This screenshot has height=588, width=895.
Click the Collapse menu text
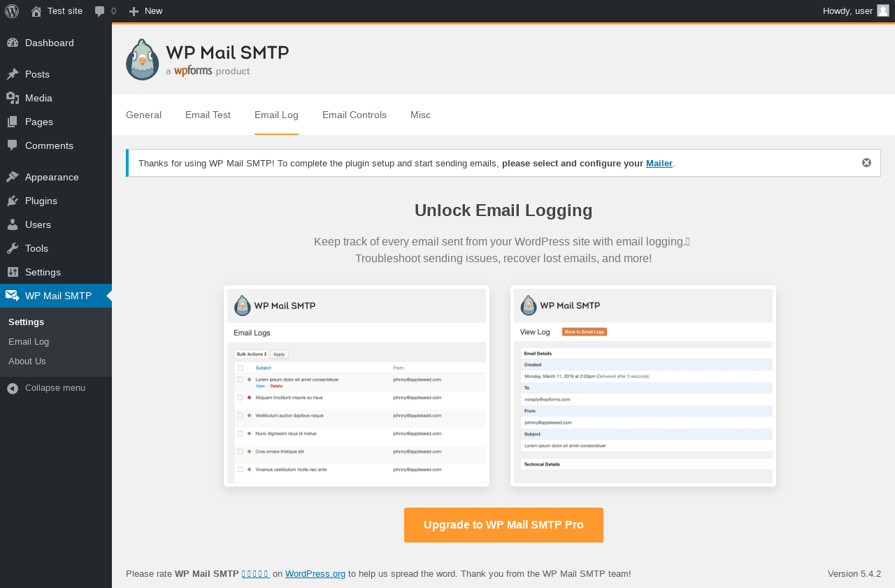(55, 387)
